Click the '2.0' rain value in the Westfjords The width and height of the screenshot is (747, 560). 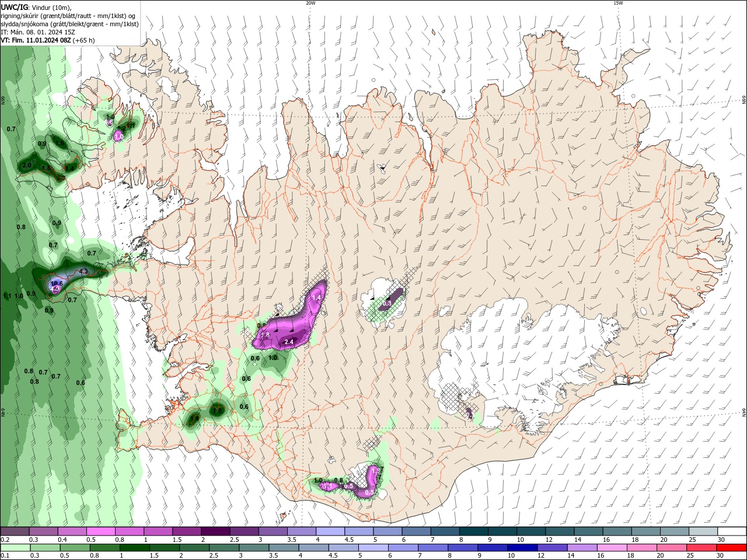point(27,166)
